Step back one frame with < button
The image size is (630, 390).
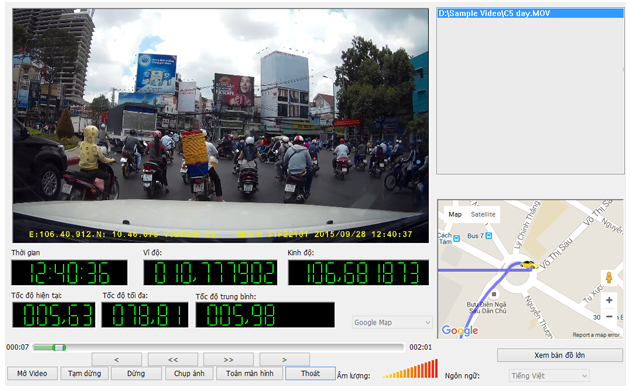click(117, 359)
